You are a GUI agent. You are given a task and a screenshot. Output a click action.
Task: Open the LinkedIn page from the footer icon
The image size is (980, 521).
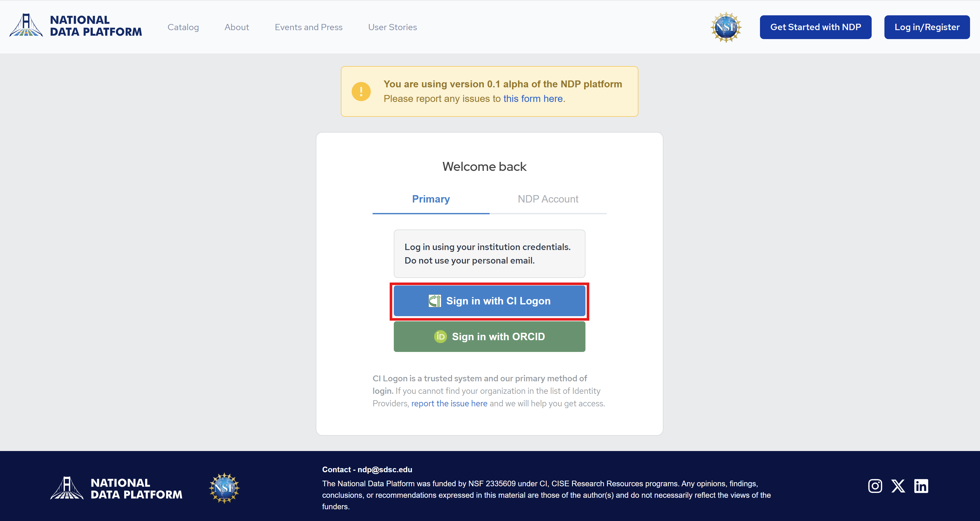(921, 486)
